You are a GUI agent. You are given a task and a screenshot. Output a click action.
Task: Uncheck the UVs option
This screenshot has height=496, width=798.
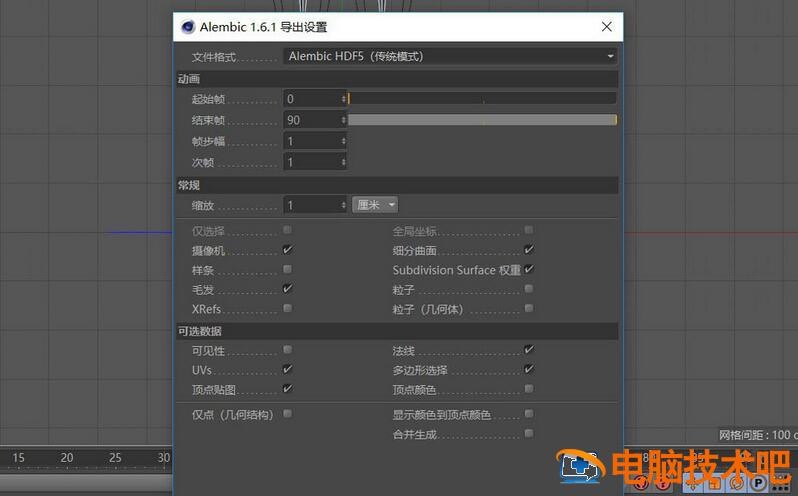(x=288, y=369)
